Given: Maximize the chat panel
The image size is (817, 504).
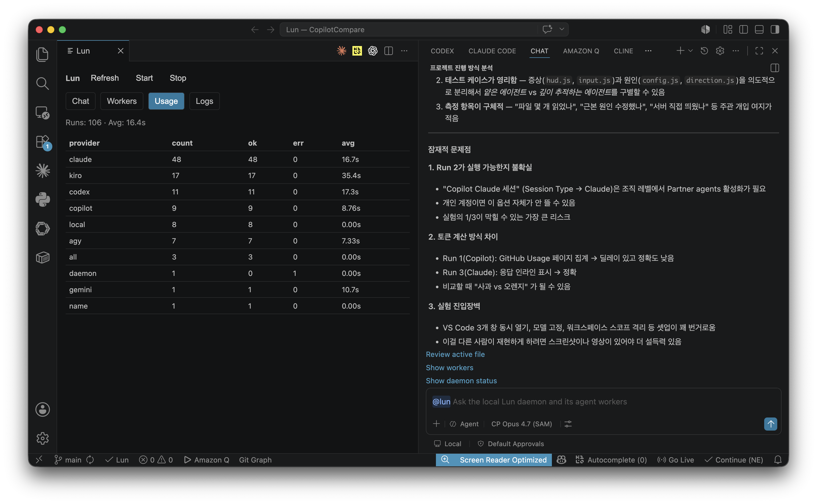Looking at the screenshot, I should click(759, 51).
